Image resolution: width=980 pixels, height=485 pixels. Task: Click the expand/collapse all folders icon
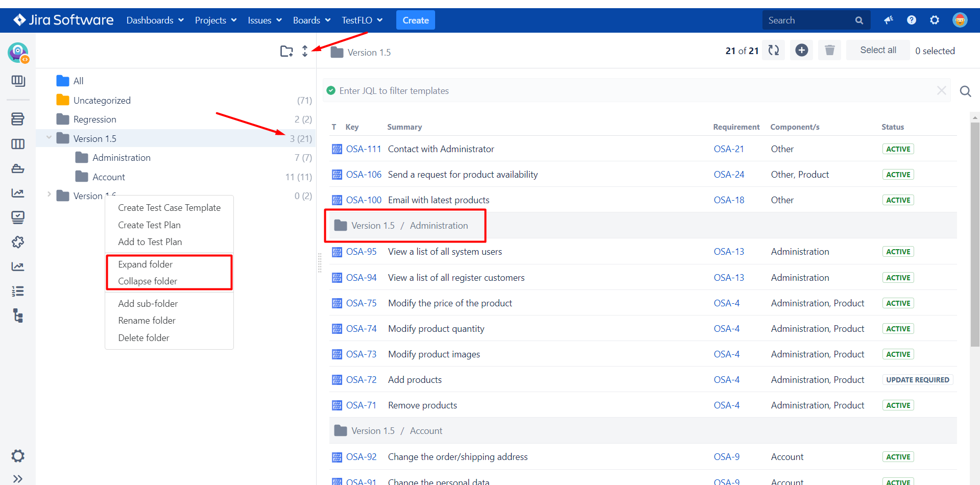pyautogui.click(x=305, y=51)
